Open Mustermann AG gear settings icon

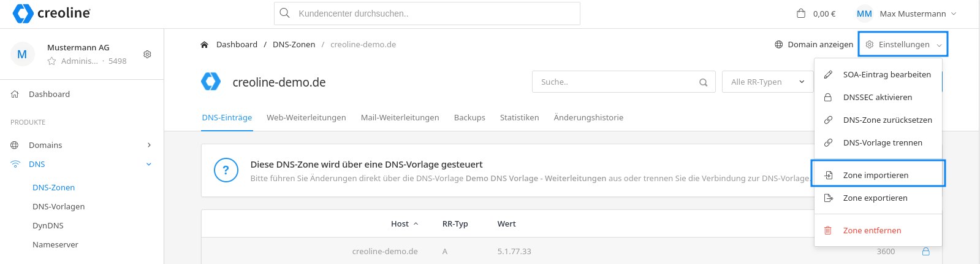pos(147,54)
